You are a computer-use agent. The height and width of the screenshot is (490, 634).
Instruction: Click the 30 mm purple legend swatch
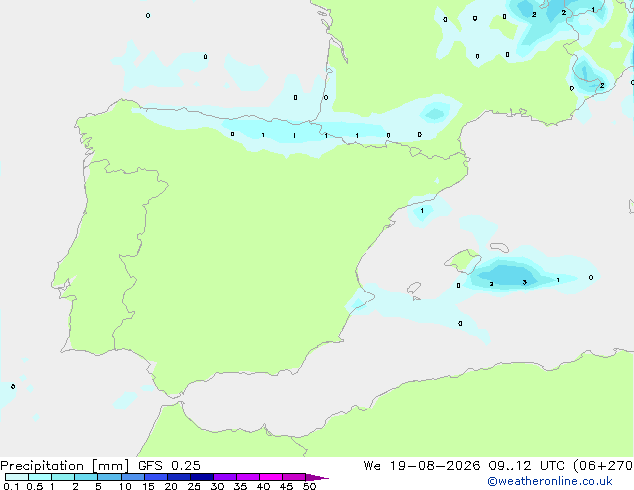coord(225,477)
